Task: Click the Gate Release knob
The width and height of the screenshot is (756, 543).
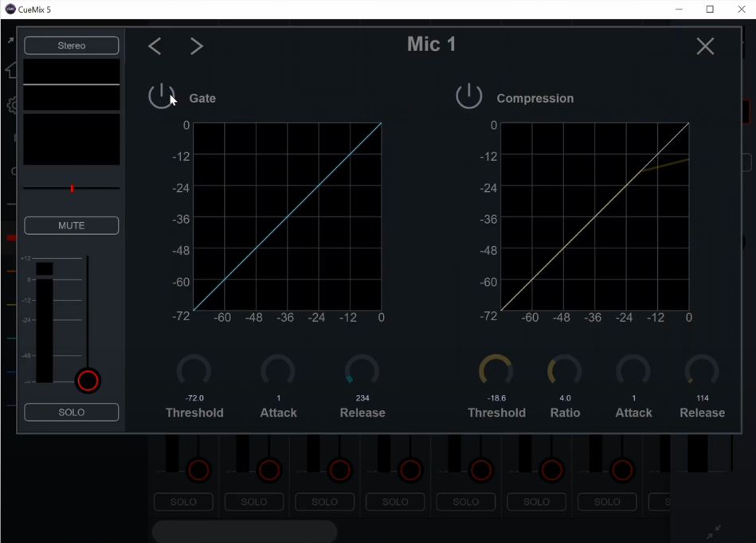Action: tap(362, 371)
